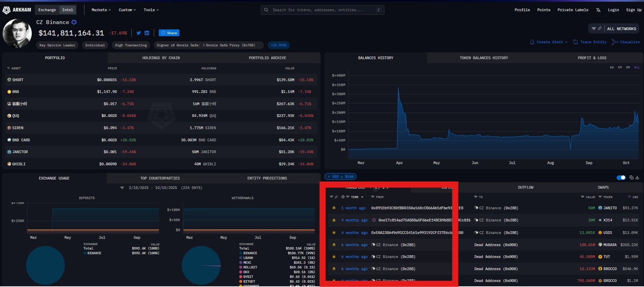Click the filter icon beside All Networks
Screen dimensions: 644x287
click(594, 29)
